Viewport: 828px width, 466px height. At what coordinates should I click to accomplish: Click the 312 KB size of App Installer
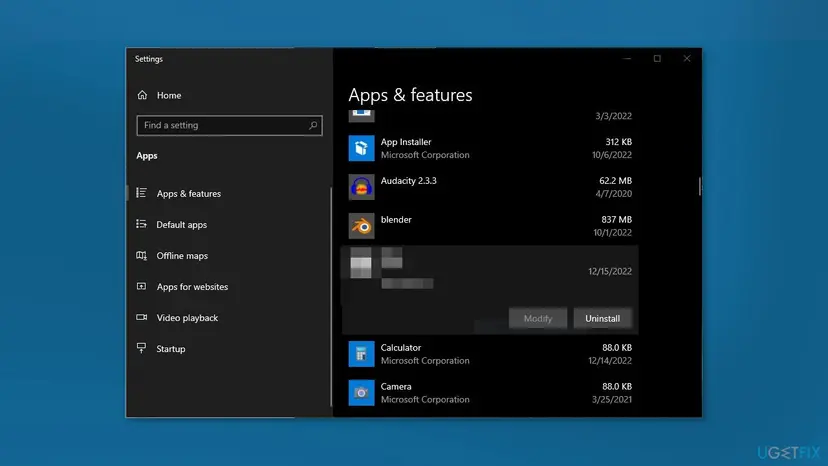(618, 142)
